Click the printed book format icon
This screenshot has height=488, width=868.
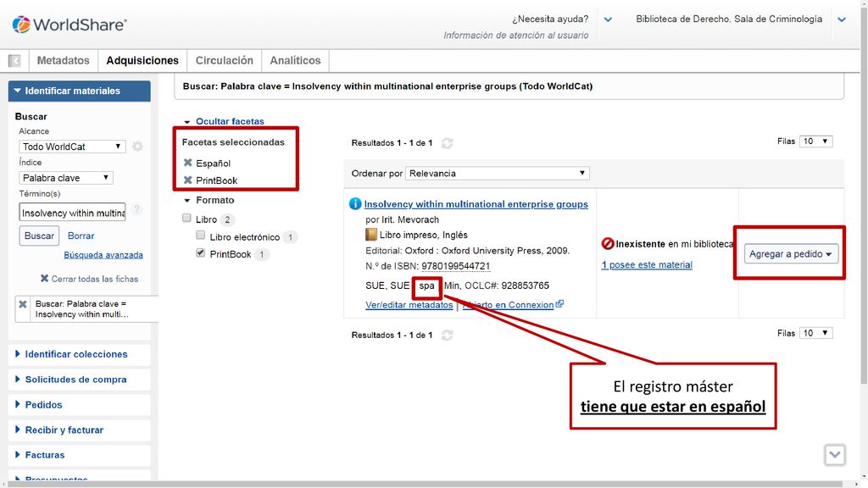pyautogui.click(x=371, y=235)
